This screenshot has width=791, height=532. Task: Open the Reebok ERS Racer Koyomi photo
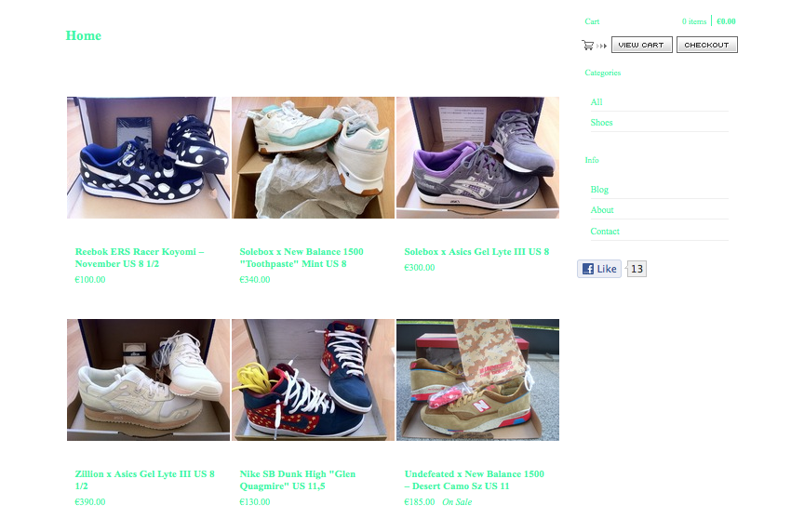click(148, 158)
